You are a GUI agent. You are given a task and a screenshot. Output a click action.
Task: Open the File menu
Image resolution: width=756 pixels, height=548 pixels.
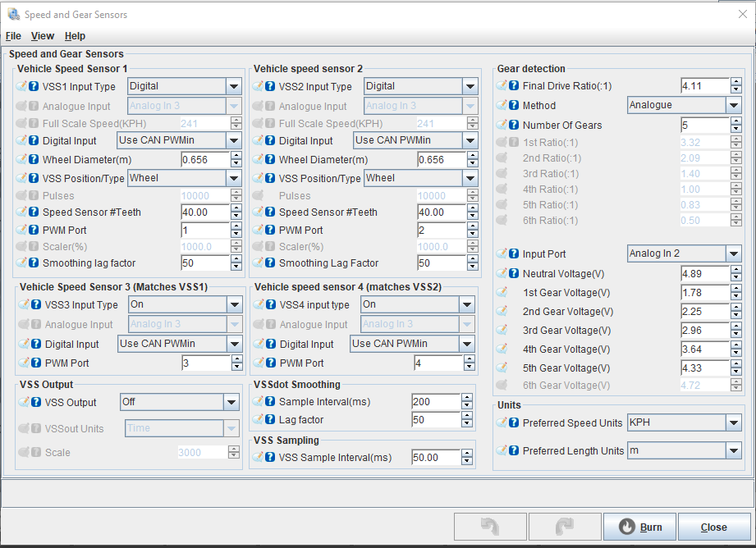click(x=13, y=36)
